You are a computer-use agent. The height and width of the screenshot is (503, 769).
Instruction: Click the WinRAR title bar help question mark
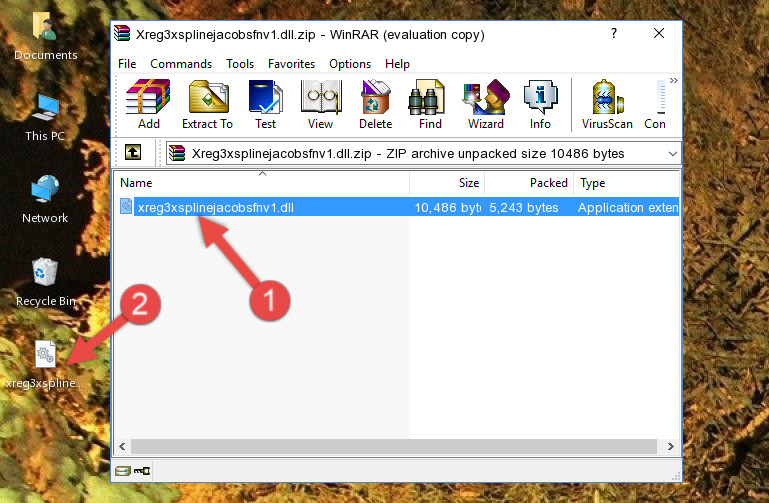click(x=614, y=33)
